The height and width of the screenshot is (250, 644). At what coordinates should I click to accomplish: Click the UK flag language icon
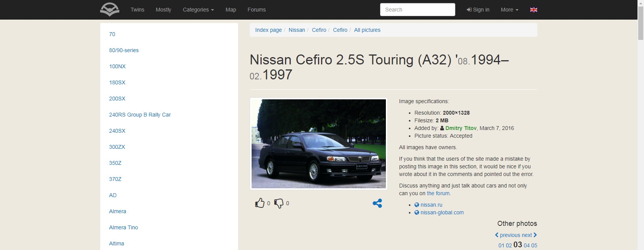point(534,10)
